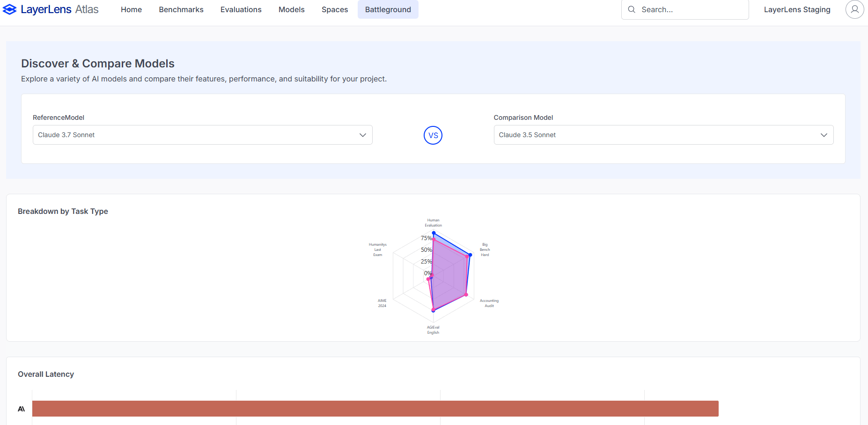Click the Accounting Audit axis label
The height and width of the screenshot is (425, 868).
click(489, 303)
